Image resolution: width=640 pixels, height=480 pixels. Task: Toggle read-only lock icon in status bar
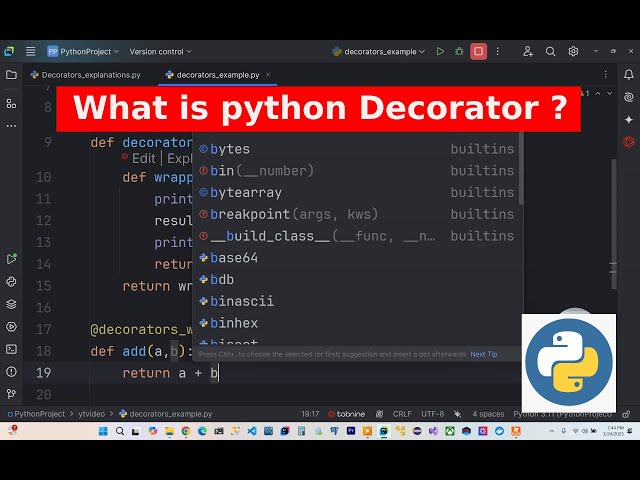coord(626,414)
